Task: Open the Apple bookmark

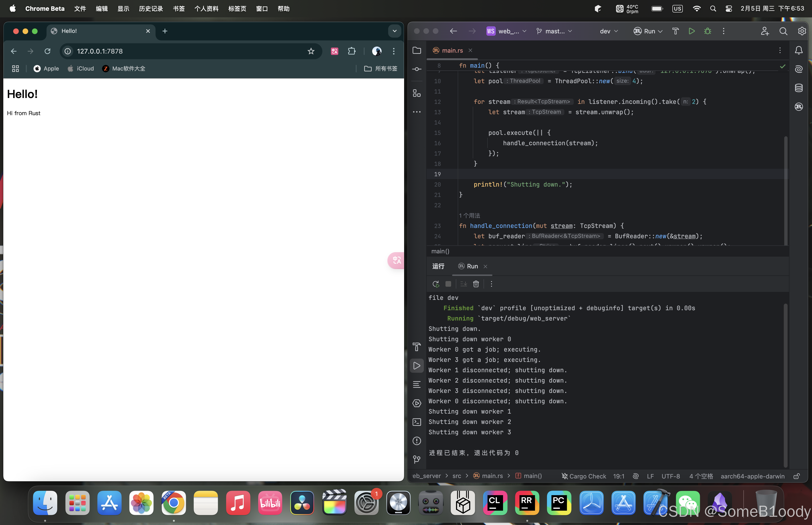Action: 46,69
